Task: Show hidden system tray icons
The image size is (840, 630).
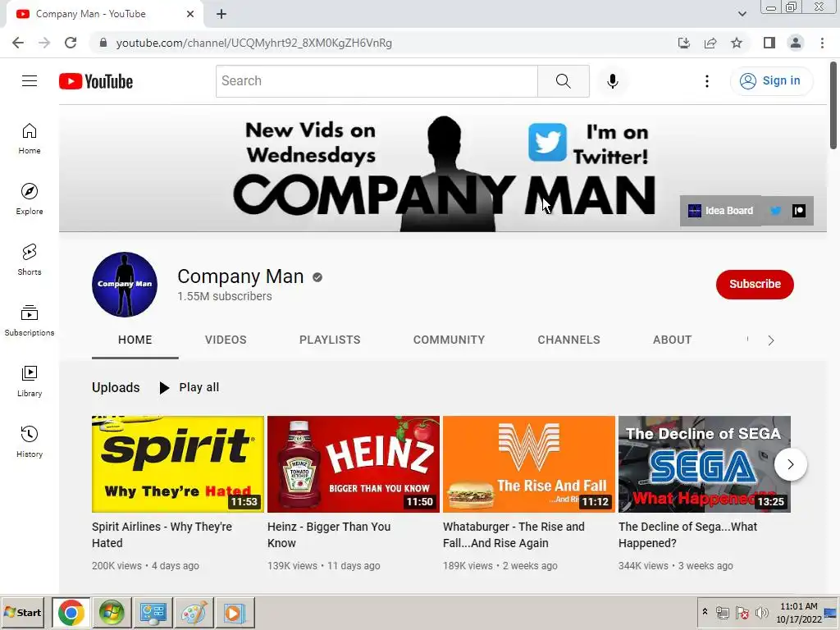Action: [x=705, y=611]
